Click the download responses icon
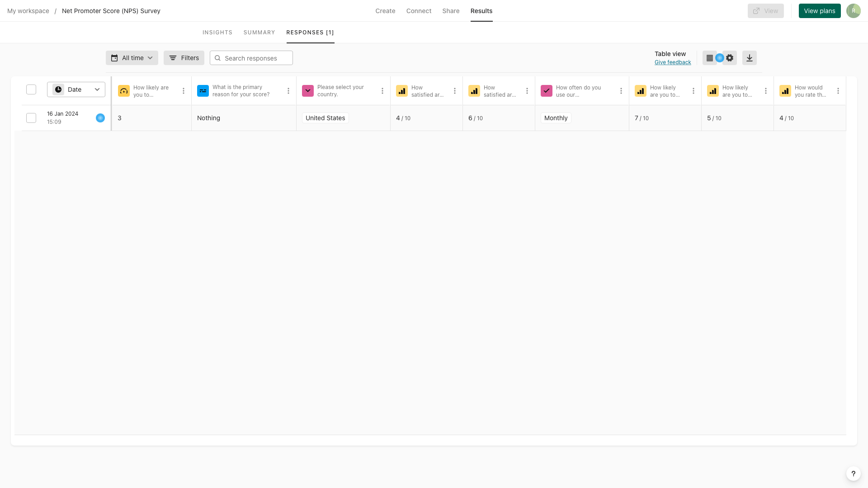The height and width of the screenshot is (488, 868). [750, 58]
